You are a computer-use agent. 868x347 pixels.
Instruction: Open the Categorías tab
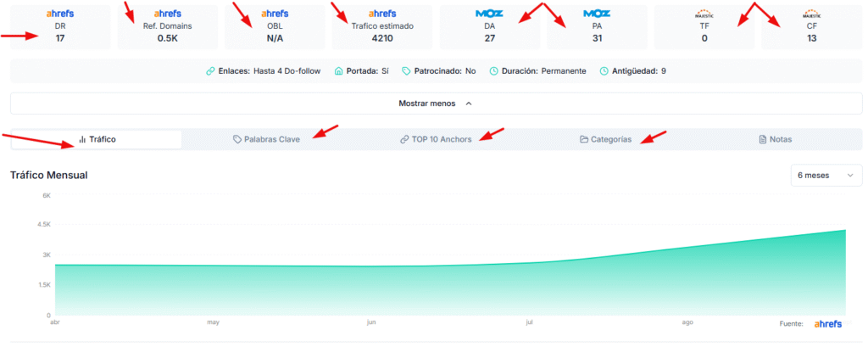pyautogui.click(x=605, y=139)
